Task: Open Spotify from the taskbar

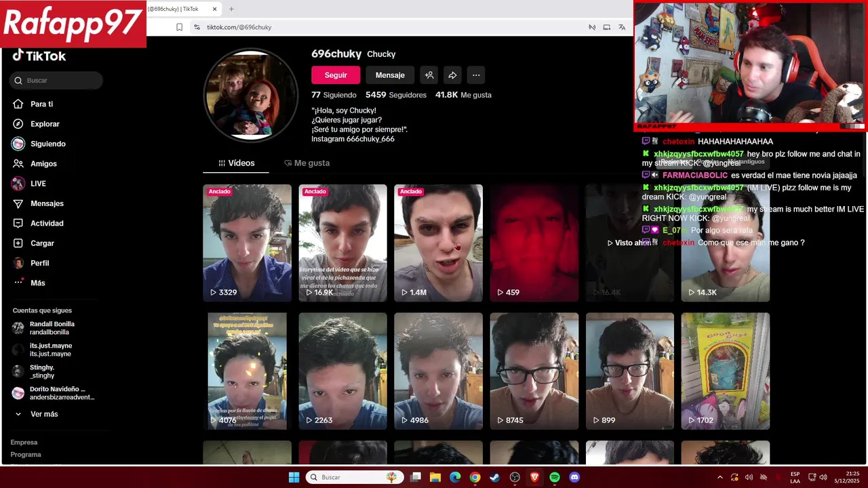Action: [x=555, y=477]
